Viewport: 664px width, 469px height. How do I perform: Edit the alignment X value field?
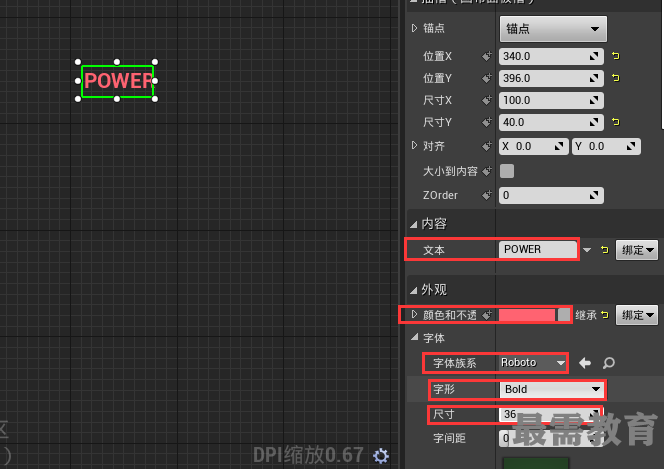(534, 146)
